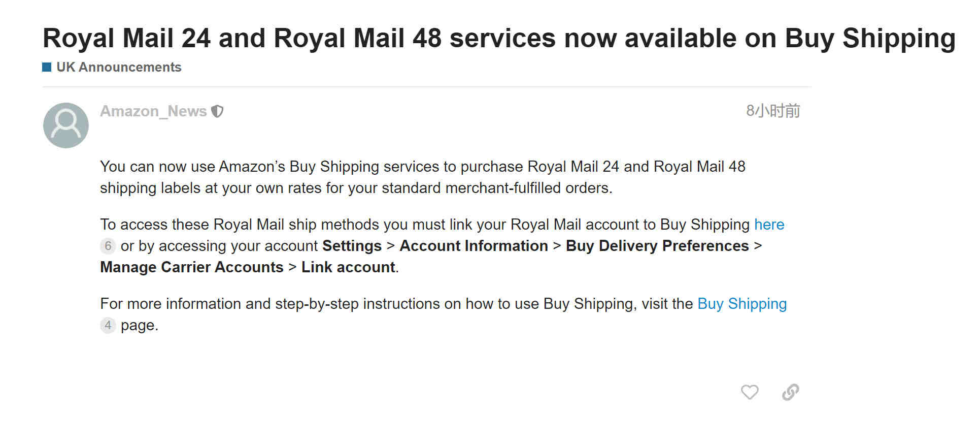Click the first paragraph about shipping labels
980x442 pixels.
click(x=423, y=177)
